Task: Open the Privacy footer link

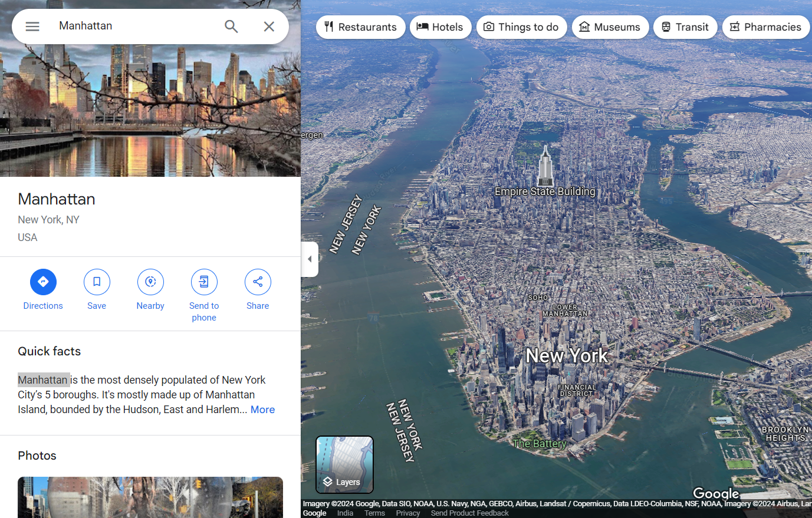Action: tap(408, 513)
